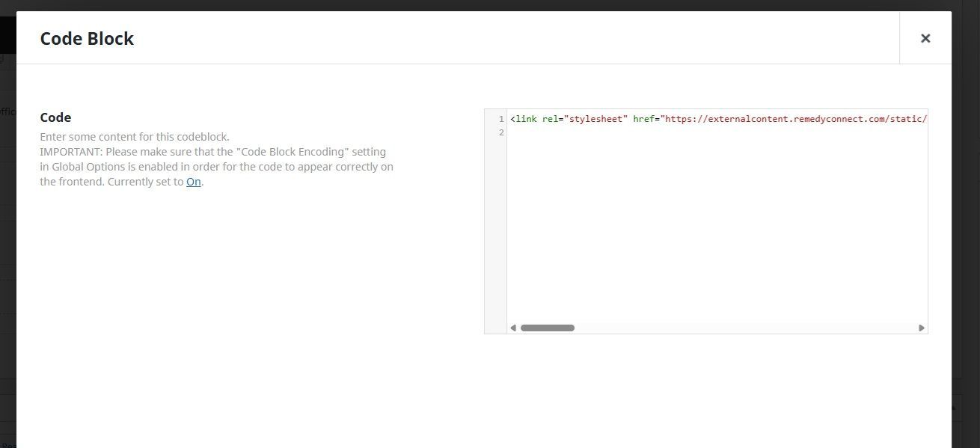Click the scrollbar track right of the thumb
The height and width of the screenshot is (448, 980).
pos(748,327)
